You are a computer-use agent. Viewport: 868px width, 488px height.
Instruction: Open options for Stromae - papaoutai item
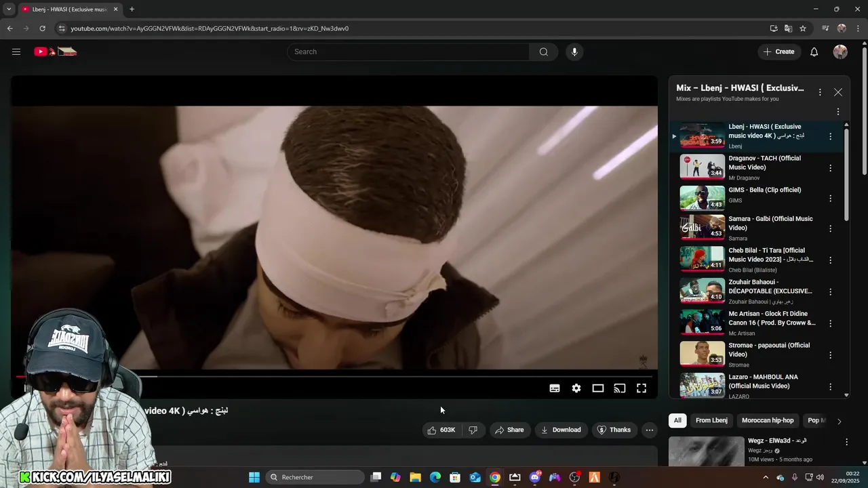[x=830, y=354]
